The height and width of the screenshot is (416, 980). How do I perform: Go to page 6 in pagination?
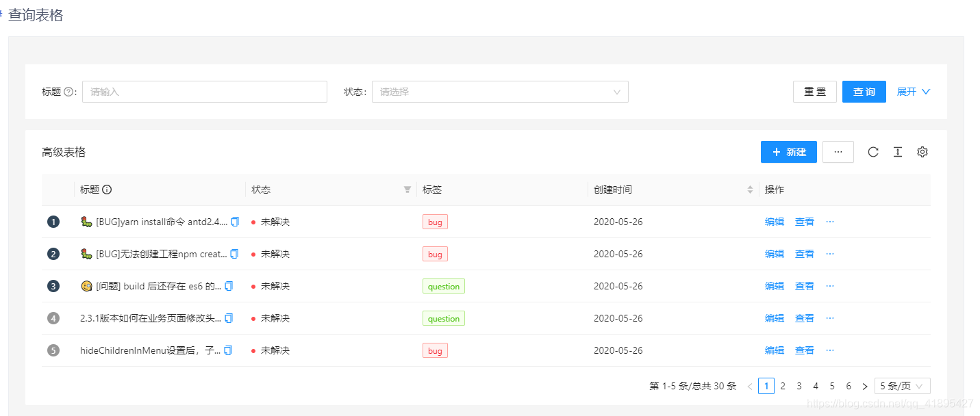pos(849,387)
